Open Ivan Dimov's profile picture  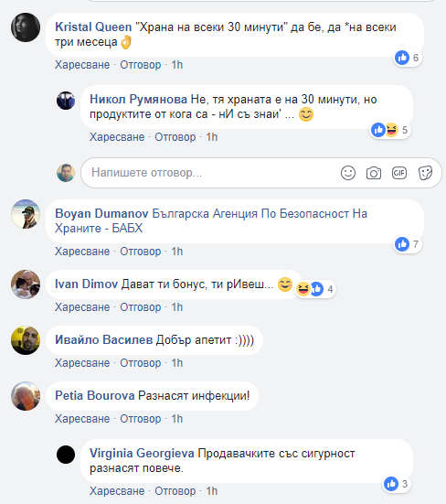pyautogui.click(x=26, y=284)
